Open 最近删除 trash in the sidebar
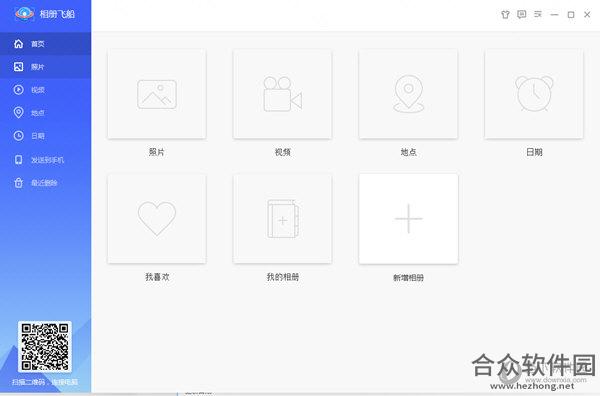 click(45, 183)
